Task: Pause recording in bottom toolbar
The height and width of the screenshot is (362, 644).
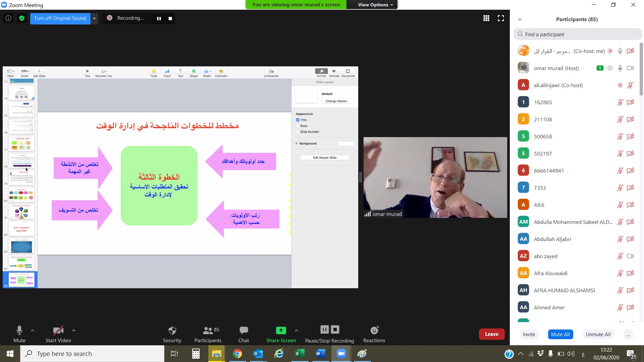Action: tap(324, 329)
